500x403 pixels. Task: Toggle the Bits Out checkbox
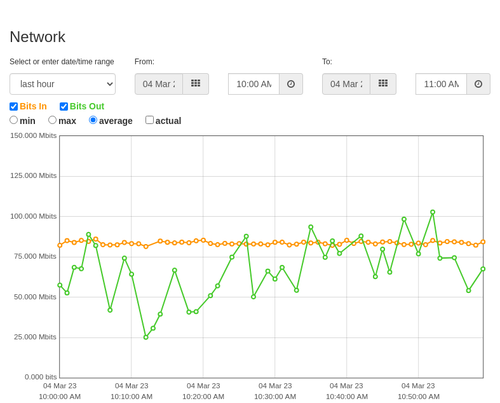pyautogui.click(x=64, y=106)
